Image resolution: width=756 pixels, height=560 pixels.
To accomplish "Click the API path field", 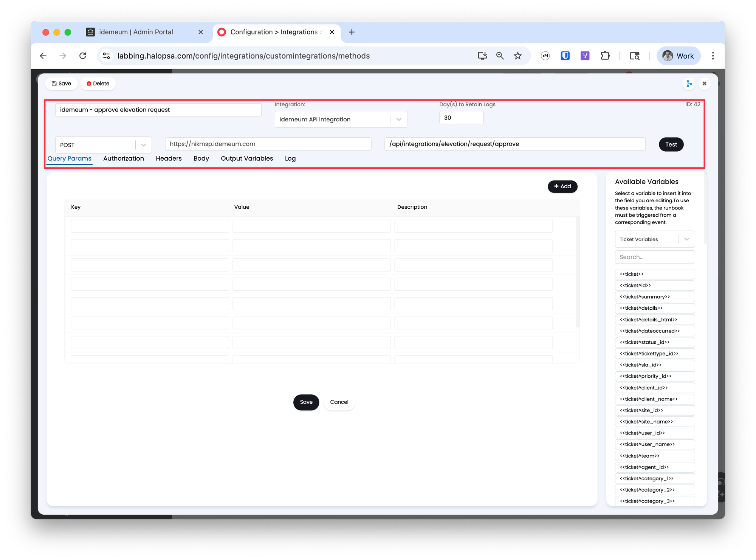I will [515, 144].
